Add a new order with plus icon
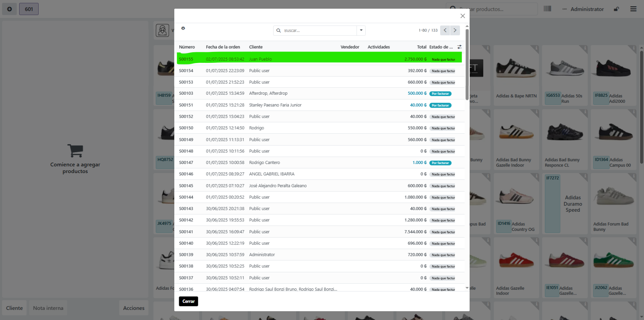The image size is (644, 320). pyautogui.click(x=9, y=9)
